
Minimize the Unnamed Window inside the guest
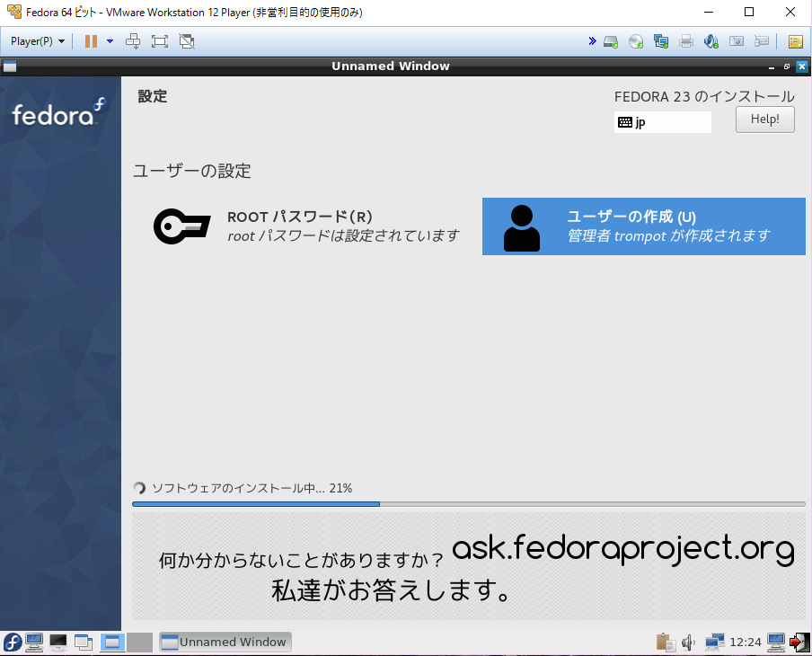[x=772, y=66]
